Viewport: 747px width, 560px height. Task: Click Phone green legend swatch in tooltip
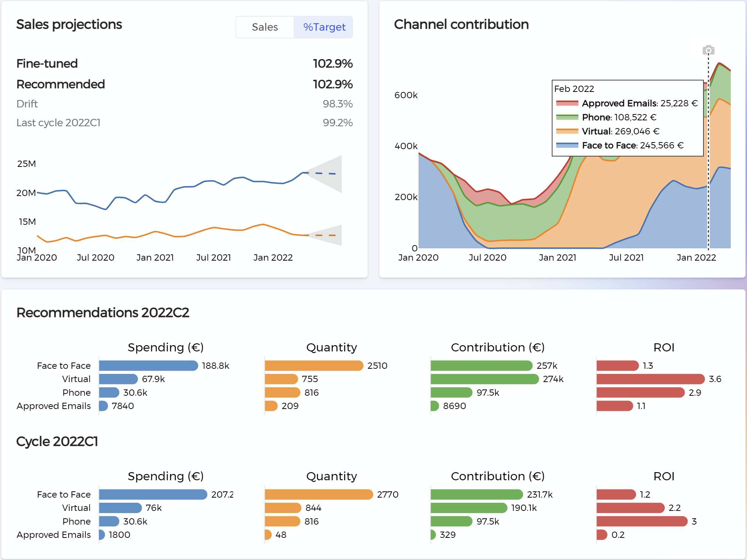[567, 117]
